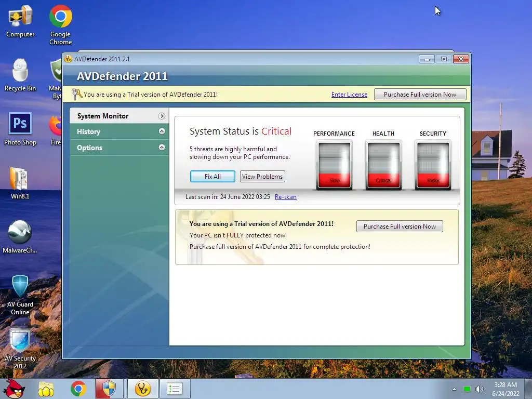Click the red shield taskbar icon
Screen dimensions: 532x399
point(109,389)
